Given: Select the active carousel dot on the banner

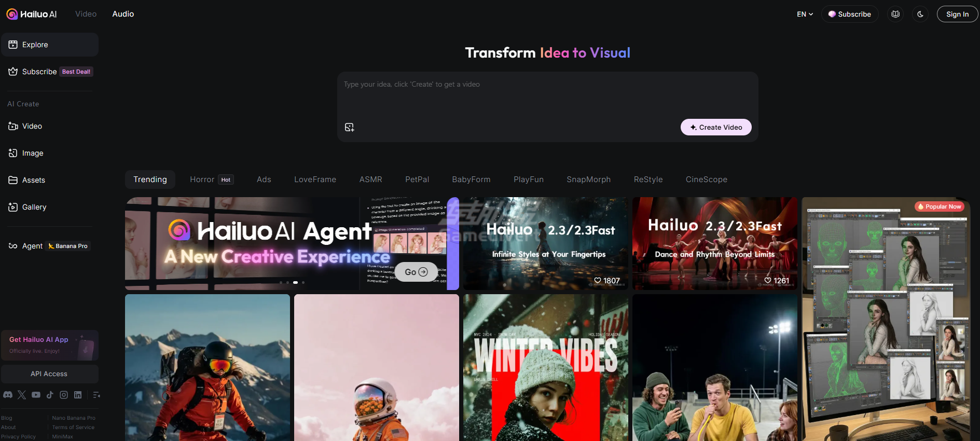Looking at the screenshot, I should 295,282.
